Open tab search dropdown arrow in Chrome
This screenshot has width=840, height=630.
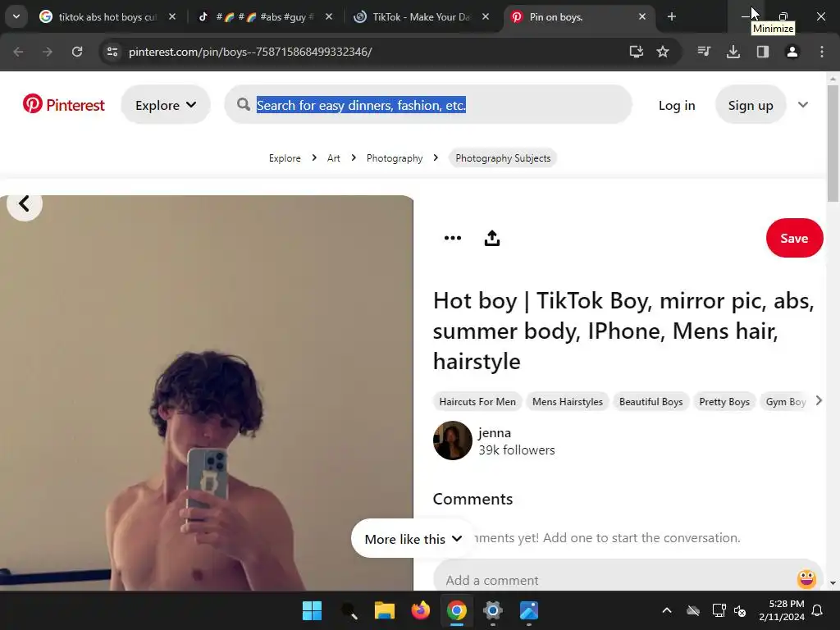pyautogui.click(x=16, y=16)
